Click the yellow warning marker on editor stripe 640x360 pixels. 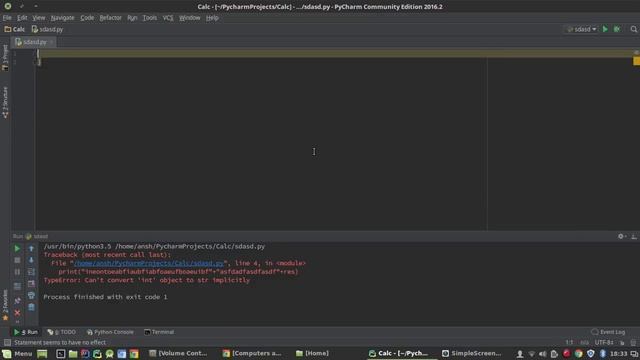tap(636, 61)
